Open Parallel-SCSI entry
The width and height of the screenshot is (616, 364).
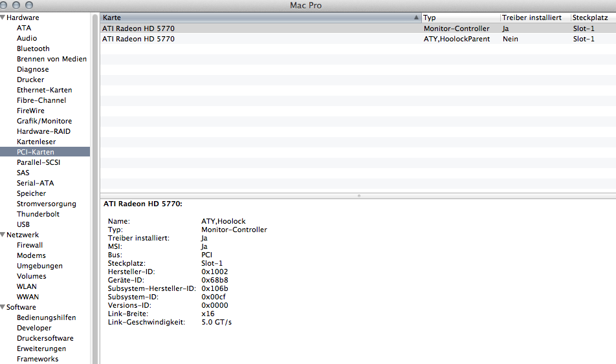[x=39, y=162]
